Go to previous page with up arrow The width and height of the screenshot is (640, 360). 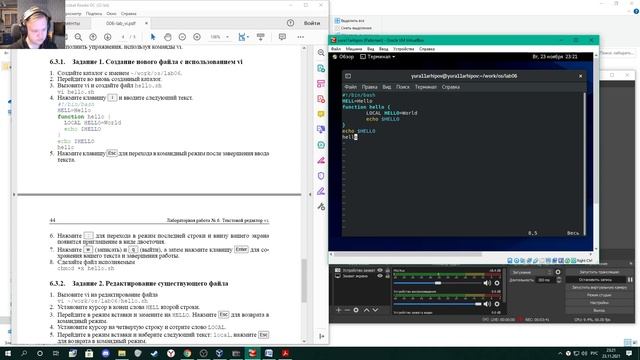point(93,37)
